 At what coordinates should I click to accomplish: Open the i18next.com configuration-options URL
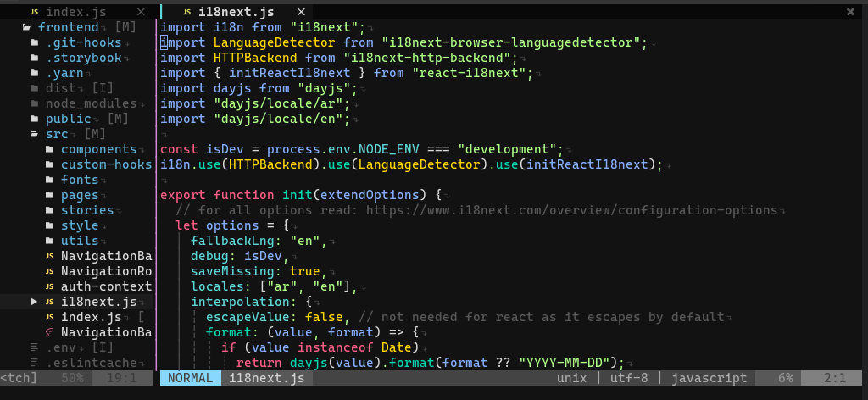[572, 210]
